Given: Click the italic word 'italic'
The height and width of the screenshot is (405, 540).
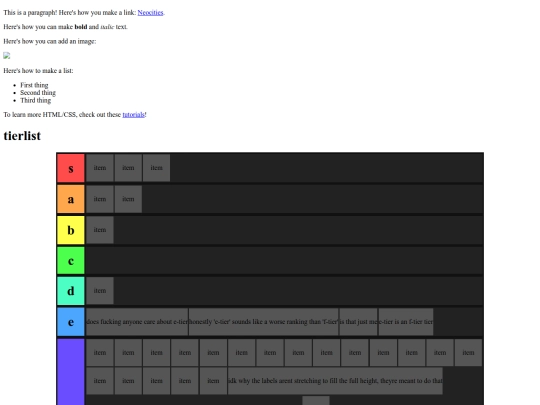Looking at the screenshot, I should coord(107,27).
